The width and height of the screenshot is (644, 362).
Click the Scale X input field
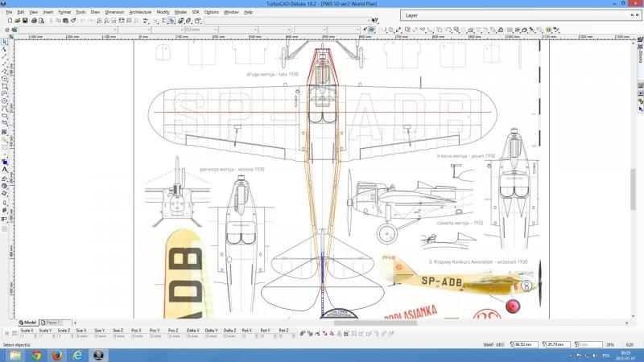click(x=28, y=335)
